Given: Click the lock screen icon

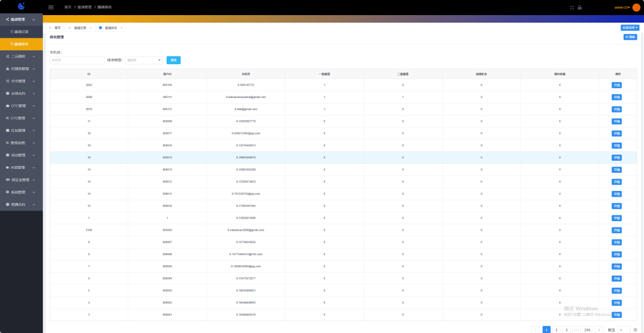Looking at the screenshot, I should 579,8.
